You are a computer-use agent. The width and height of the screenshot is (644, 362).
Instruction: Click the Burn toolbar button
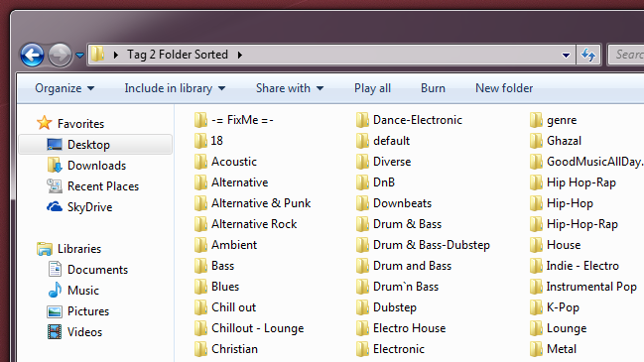433,88
